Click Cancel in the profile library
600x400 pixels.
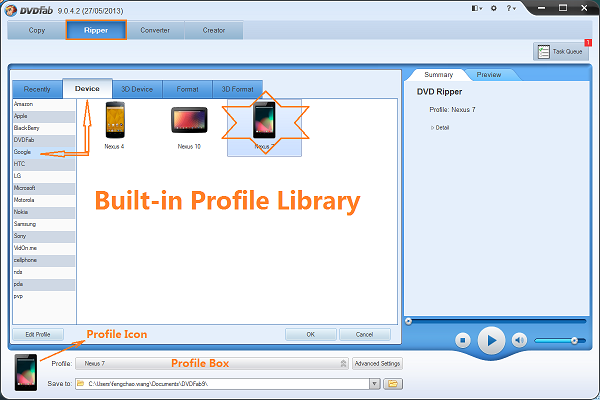coord(364,335)
